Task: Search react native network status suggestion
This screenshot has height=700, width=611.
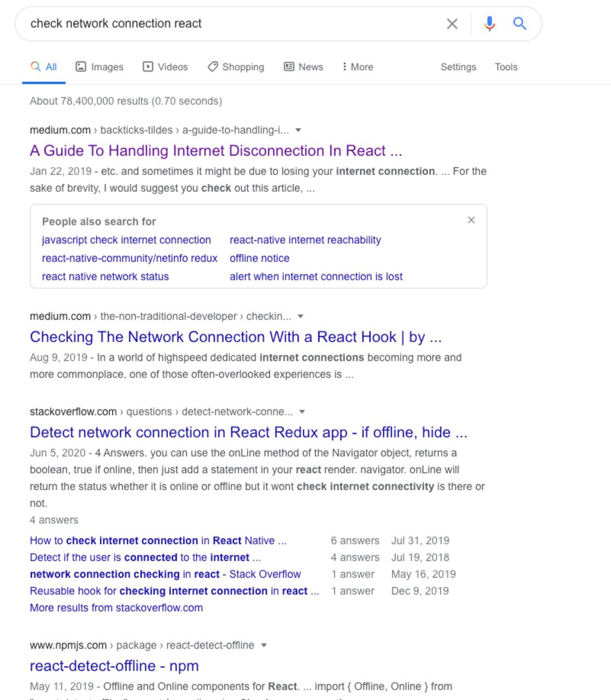Action: coord(105,277)
